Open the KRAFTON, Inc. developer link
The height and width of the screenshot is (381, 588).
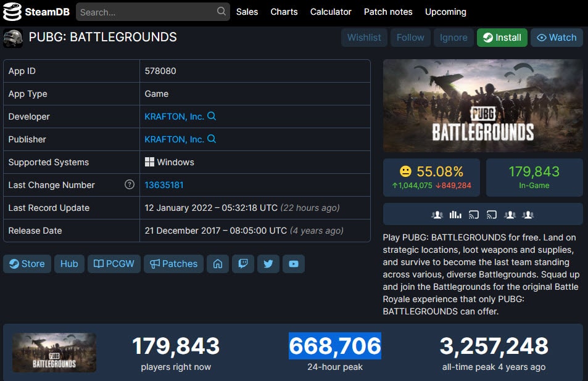click(175, 117)
